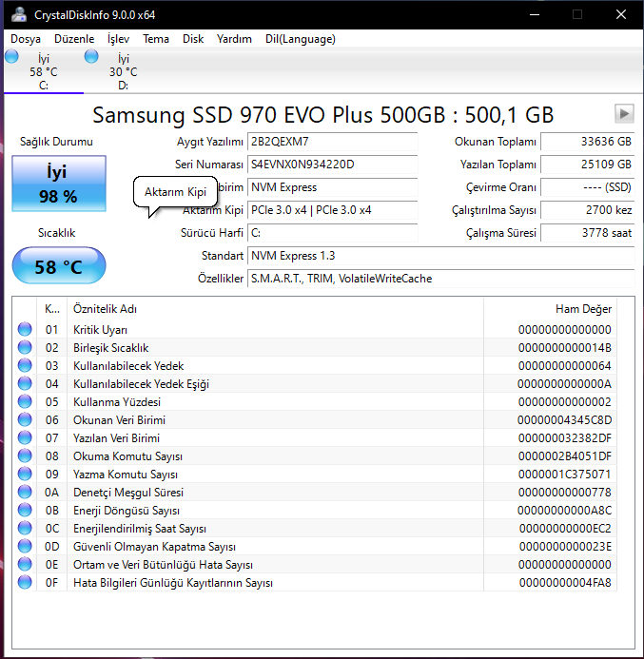Select the Kritik Uyarı attribute name
This screenshot has width=644, height=659.
pyautogui.click(x=100, y=330)
